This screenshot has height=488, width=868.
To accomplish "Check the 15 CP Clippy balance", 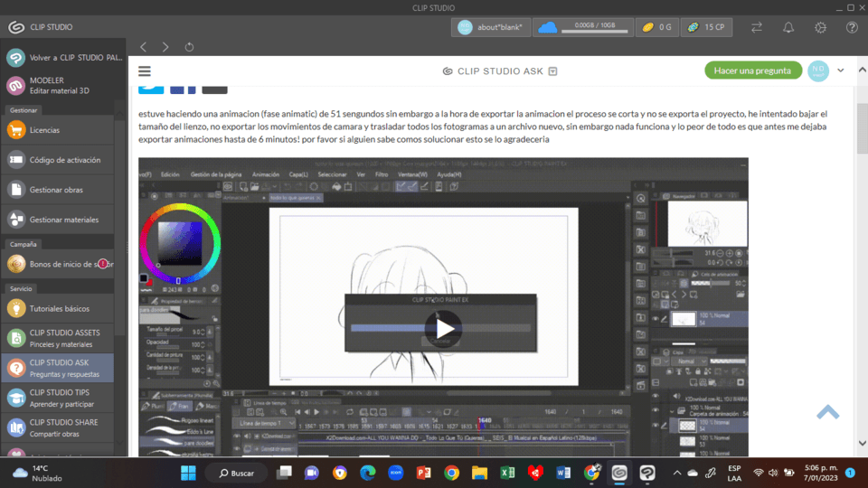I will click(706, 27).
